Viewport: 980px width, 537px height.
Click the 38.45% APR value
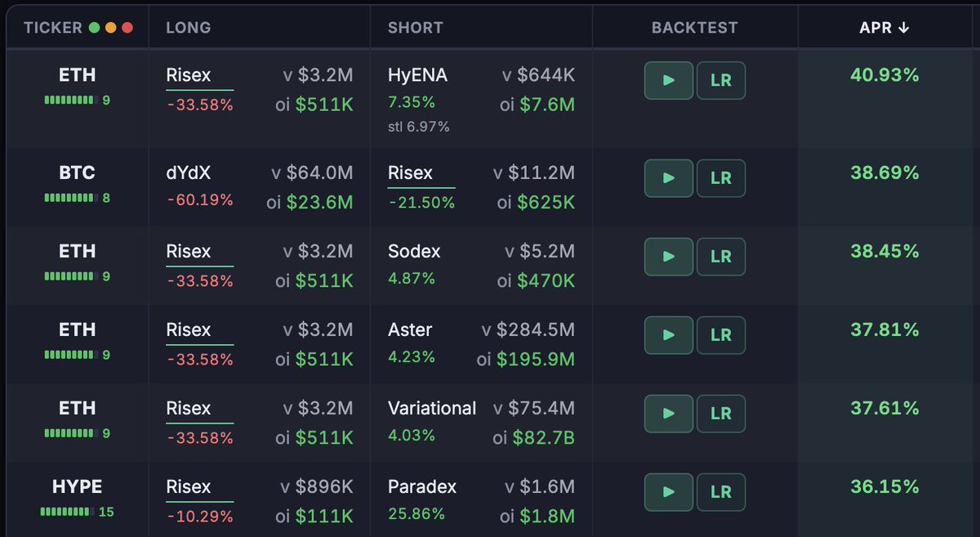point(884,252)
